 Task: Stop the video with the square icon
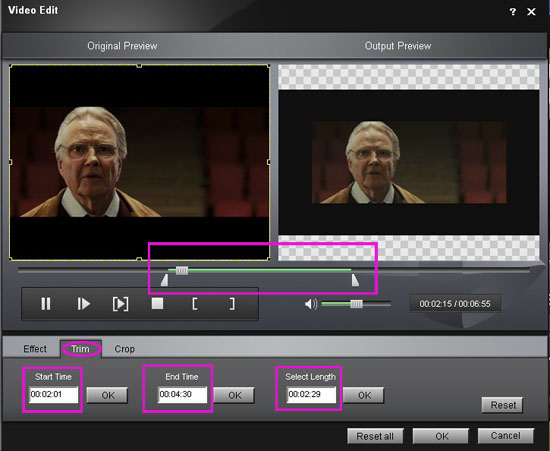point(157,303)
